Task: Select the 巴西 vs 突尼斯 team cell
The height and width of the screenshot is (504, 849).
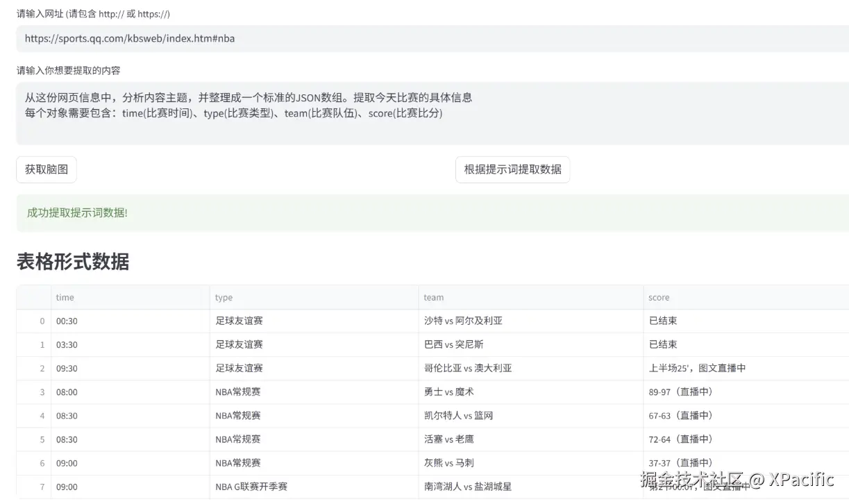Action: coord(530,344)
